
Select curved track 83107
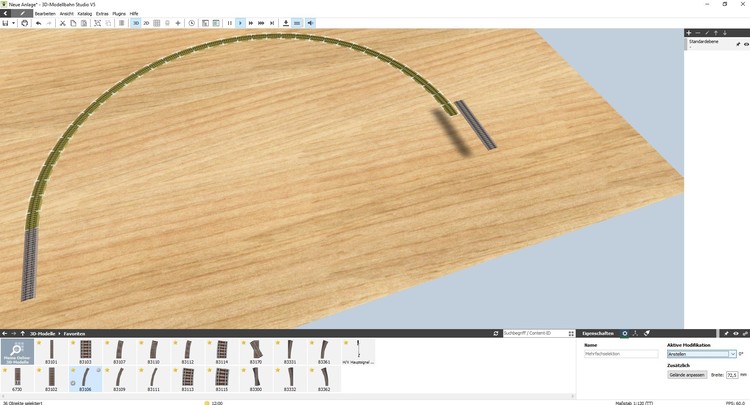[119, 352]
